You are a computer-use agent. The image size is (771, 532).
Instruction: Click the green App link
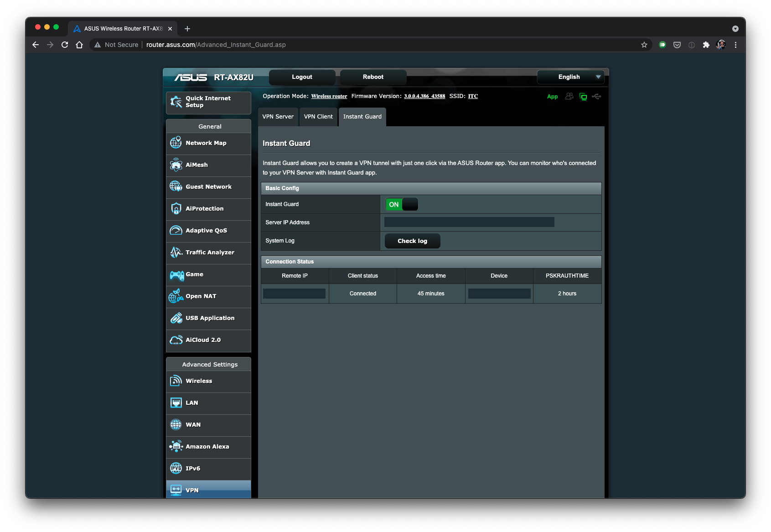pyautogui.click(x=553, y=97)
